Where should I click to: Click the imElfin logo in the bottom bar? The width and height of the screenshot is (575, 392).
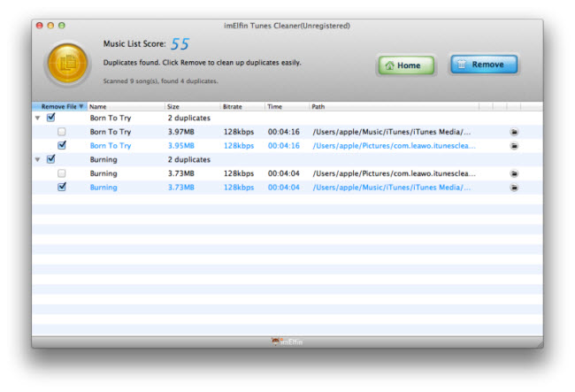click(287, 342)
